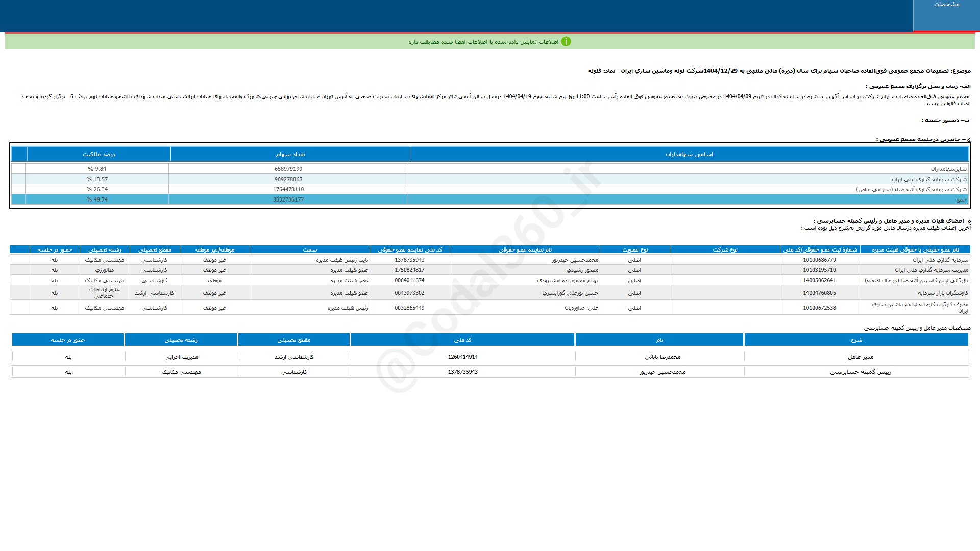Click representative name علي خداوردیان
980x551 pixels.
pyautogui.click(x=581, y=308)
